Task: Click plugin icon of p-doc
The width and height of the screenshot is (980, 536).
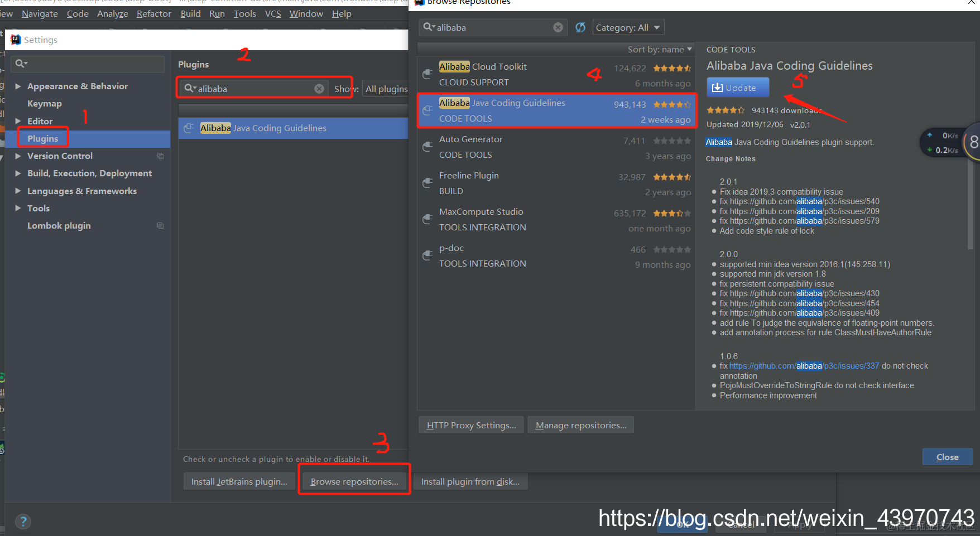Action: 427,255
